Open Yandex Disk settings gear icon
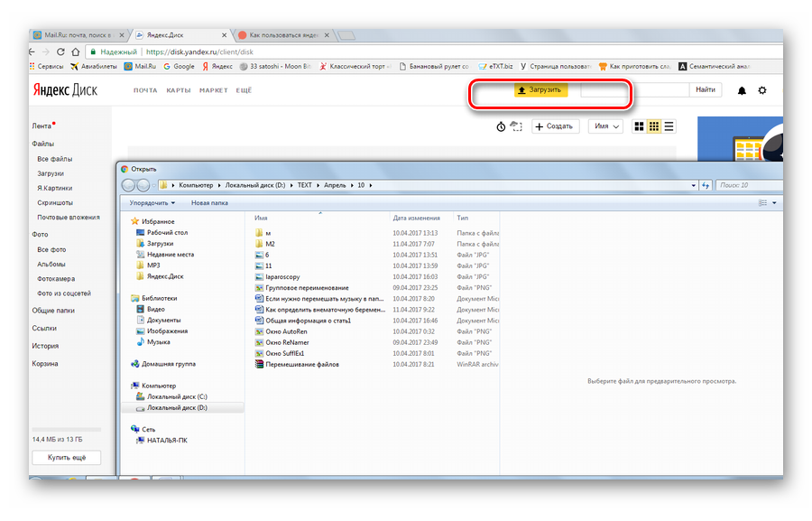 762,90
